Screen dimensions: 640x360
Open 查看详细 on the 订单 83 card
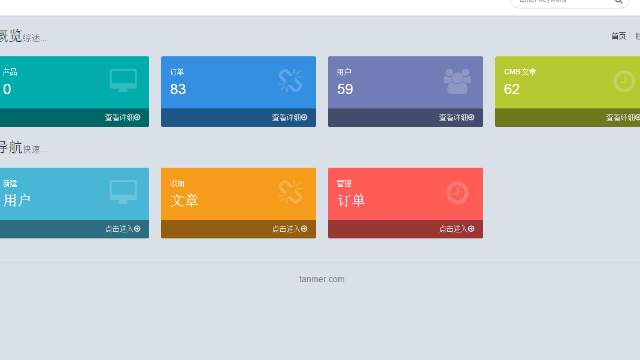tap(289, 118)
